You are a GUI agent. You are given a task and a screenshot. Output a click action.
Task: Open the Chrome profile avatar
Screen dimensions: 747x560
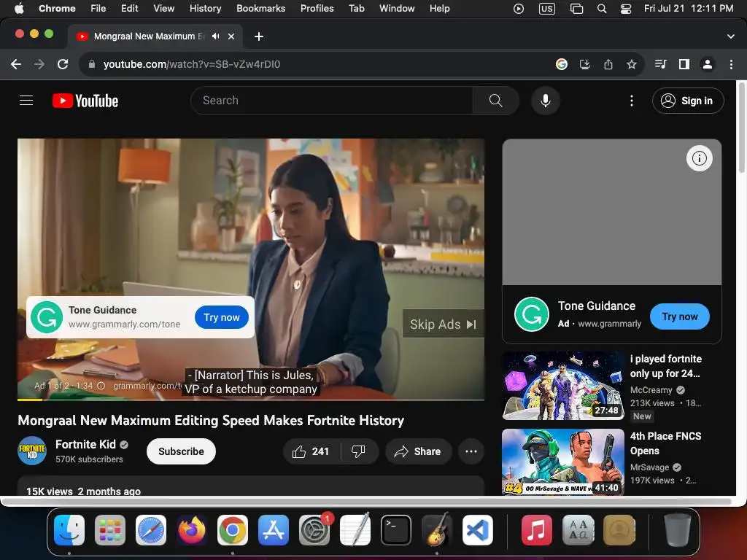click(708, 64)
